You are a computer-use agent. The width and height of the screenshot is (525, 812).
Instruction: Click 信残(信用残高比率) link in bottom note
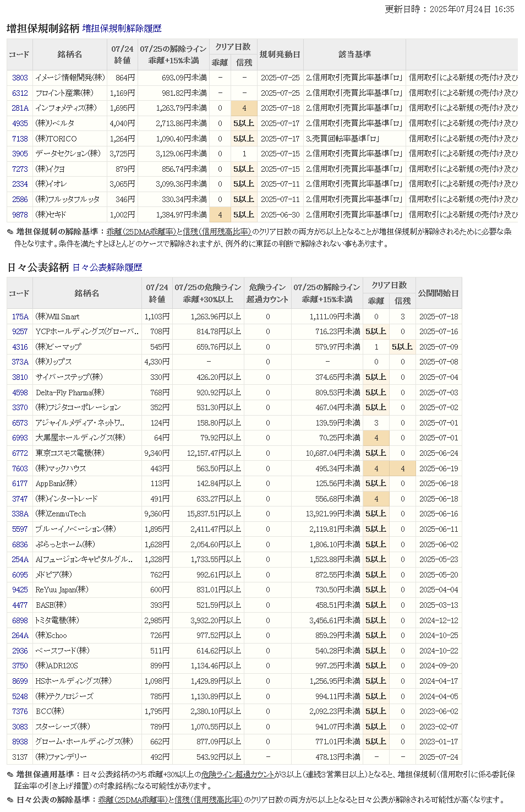point(209,799)
